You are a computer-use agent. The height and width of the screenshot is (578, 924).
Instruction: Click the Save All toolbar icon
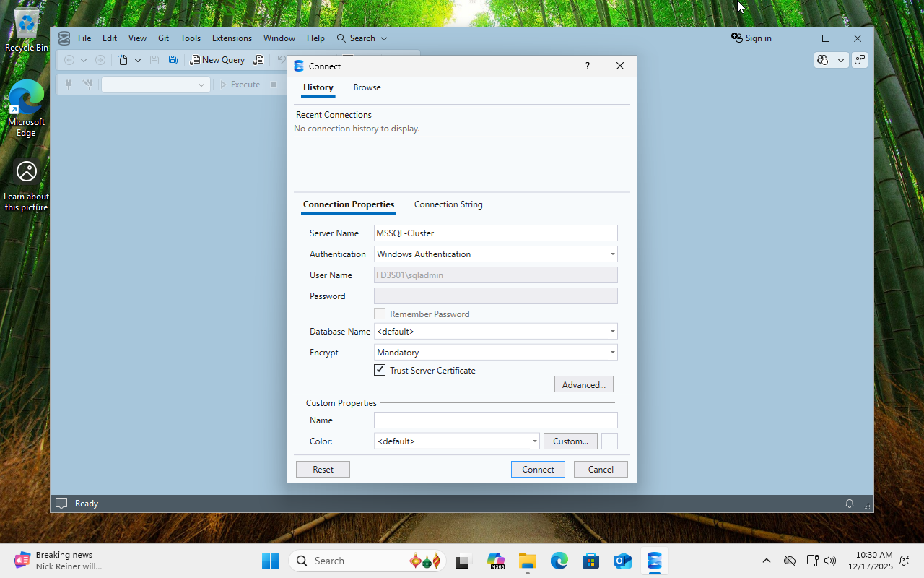point(173,60)
